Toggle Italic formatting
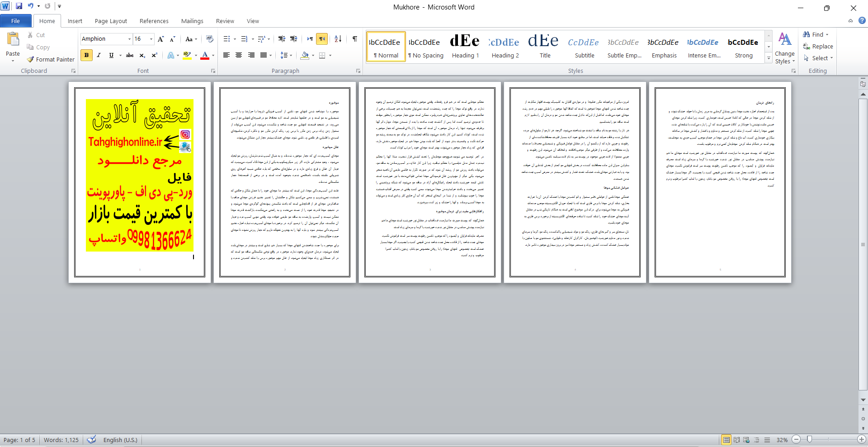The width and height of the screenshot is (868, 447). coord(99,55)
